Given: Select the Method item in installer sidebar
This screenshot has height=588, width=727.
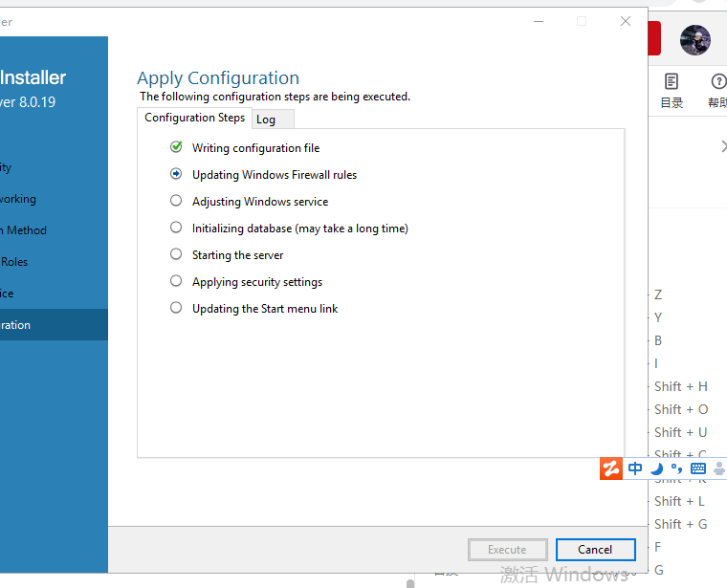Looking at the screenshot, I should click(x=54, y=230).
